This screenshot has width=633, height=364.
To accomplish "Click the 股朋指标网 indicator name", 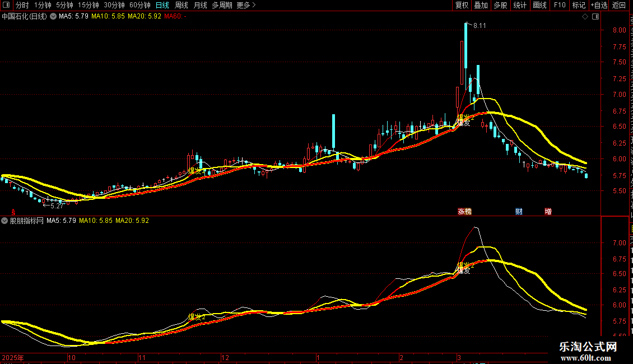I will pyautogui.click(x=27, y=221).
